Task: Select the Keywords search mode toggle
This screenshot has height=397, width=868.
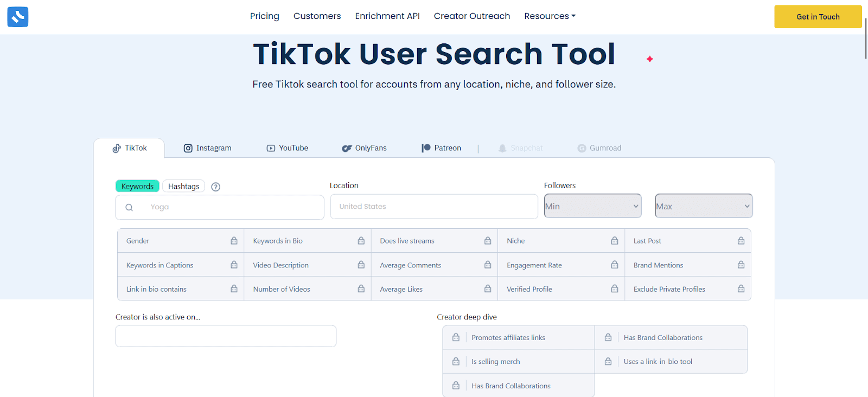Action: coord(137,186)
